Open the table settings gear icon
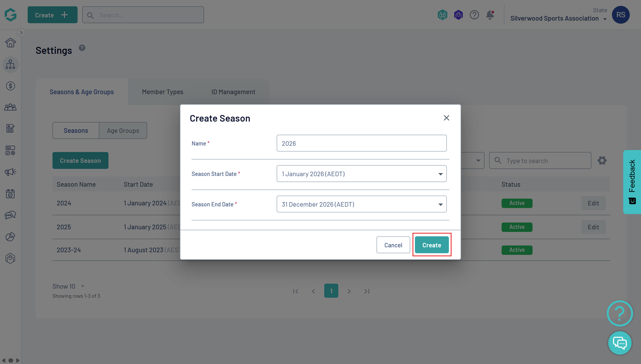641x364 pixels. point(602,160)
